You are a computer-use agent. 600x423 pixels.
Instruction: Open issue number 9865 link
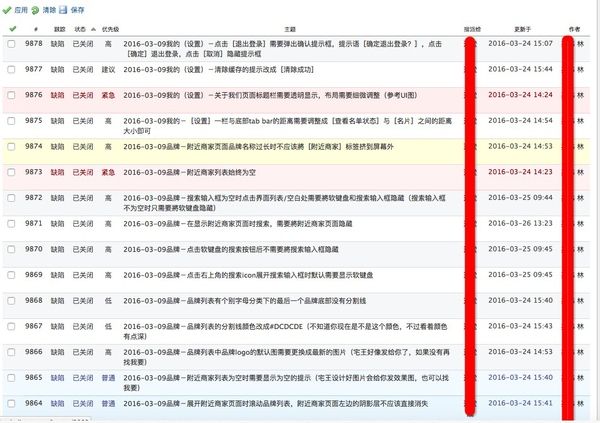34,377
